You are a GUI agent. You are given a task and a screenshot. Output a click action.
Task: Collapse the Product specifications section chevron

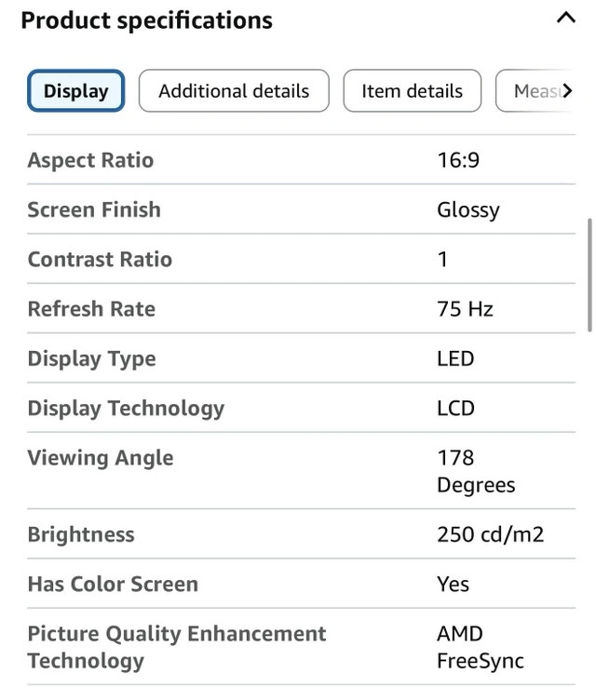(565, 18)
